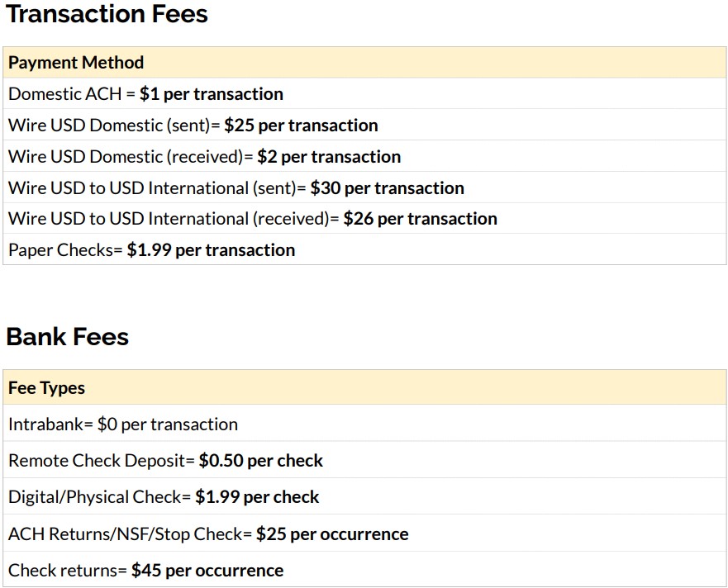This screenshot has height=588, width=728.
Task: Select the Remote Check Deposit row
Action: coord(164,461)
